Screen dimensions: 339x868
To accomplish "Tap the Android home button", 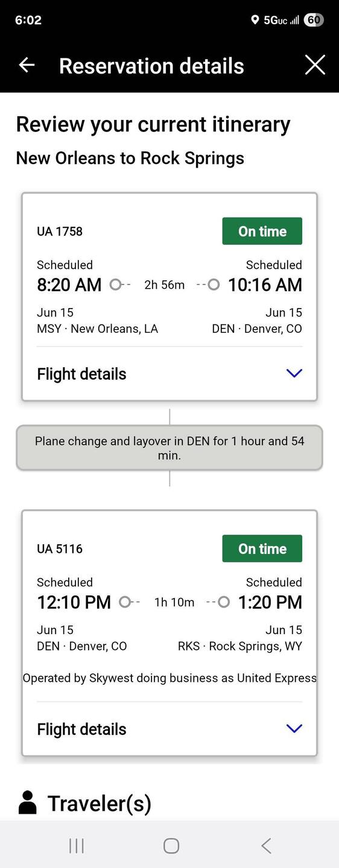I will 171,846.
